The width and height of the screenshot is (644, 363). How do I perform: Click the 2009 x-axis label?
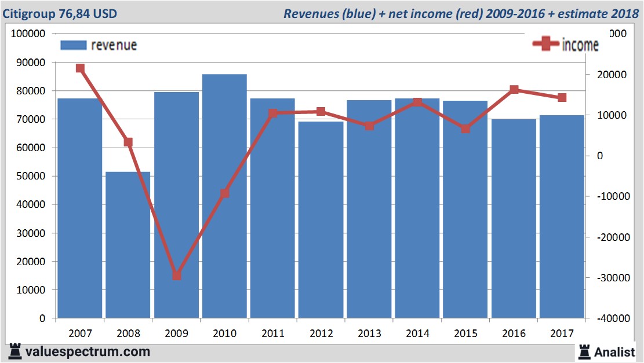(177, 333)
